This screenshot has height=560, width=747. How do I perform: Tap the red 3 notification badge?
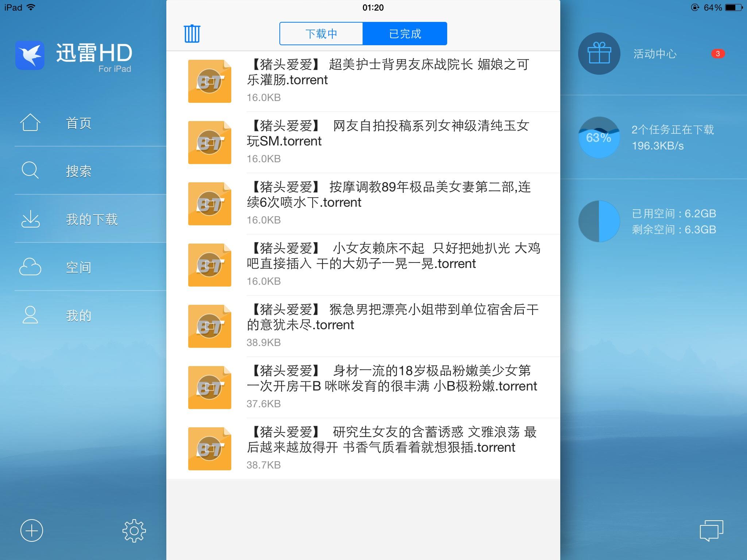(x=717, y=54)
